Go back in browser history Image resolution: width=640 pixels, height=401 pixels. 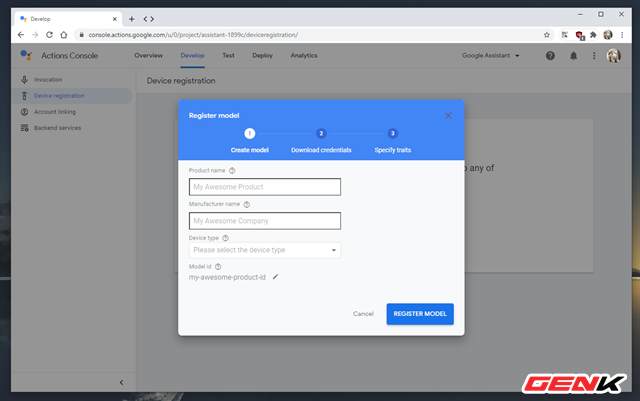click(21, 35)
